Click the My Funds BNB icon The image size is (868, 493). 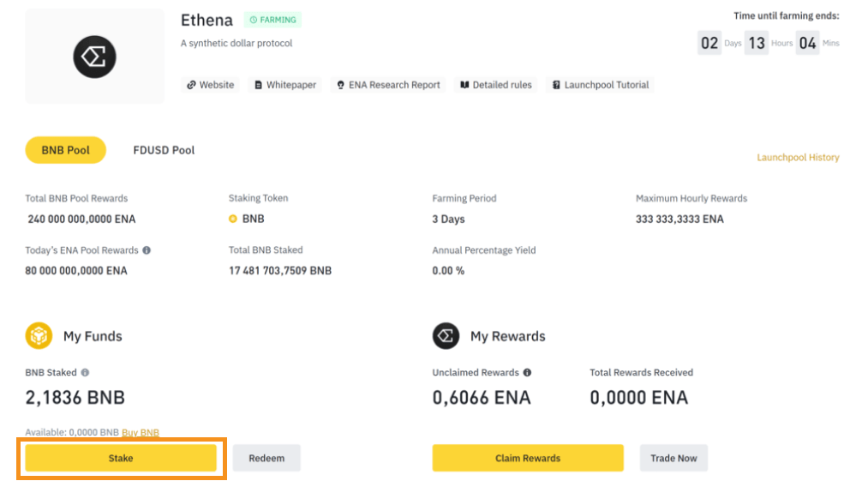[39, 336]
